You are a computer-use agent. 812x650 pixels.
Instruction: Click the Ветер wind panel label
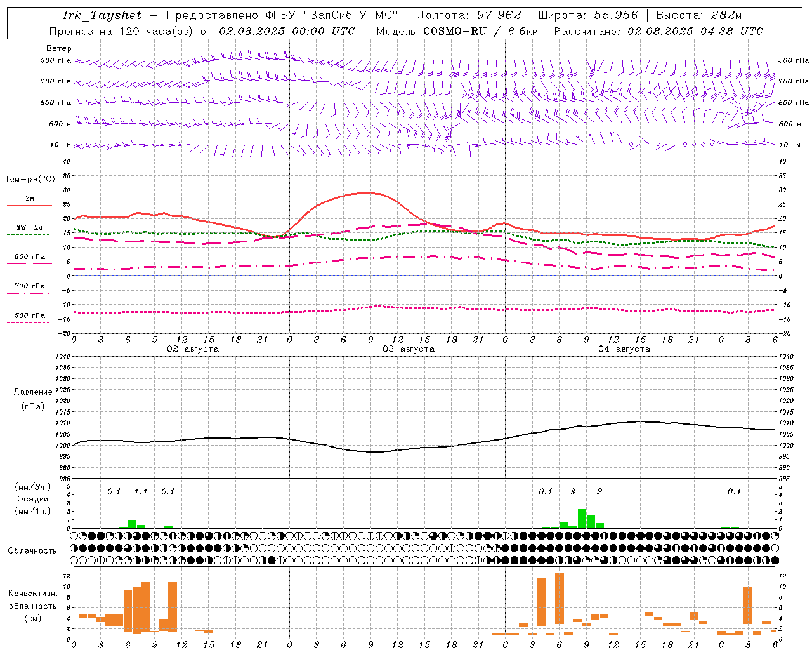pyautogui.click(x=59, y=48)
